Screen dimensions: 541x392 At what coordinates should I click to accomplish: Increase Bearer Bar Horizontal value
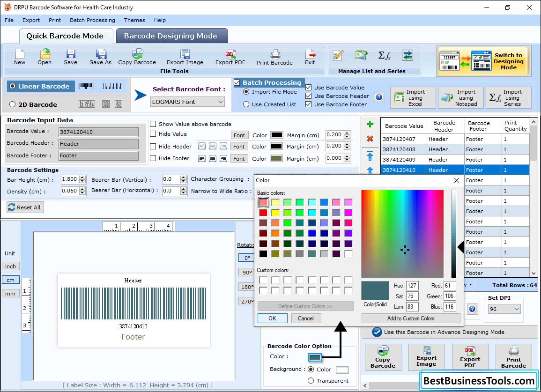click(184, 189)
